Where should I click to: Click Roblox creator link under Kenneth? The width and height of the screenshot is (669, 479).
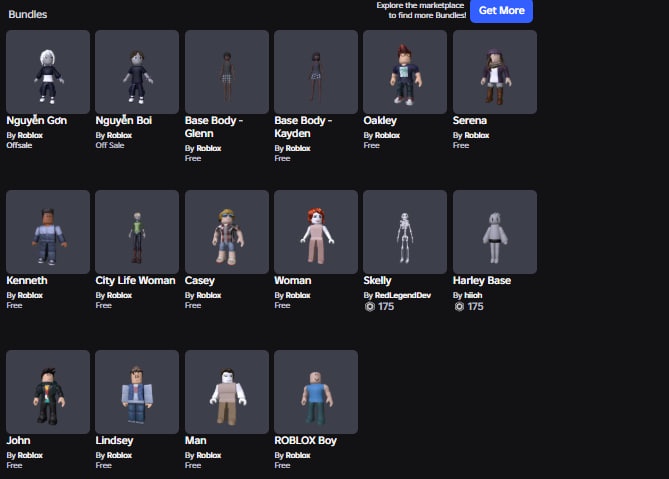click(x=30, y=295)
